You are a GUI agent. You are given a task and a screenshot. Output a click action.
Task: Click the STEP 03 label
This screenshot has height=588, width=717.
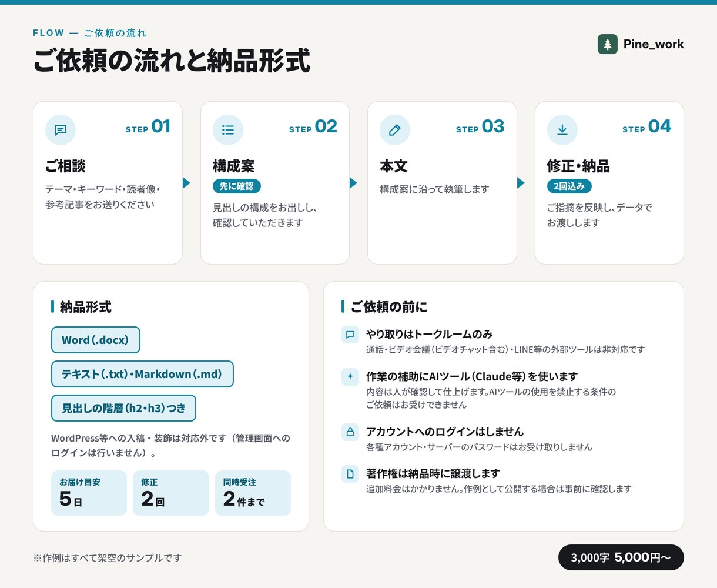coord(480,127)
